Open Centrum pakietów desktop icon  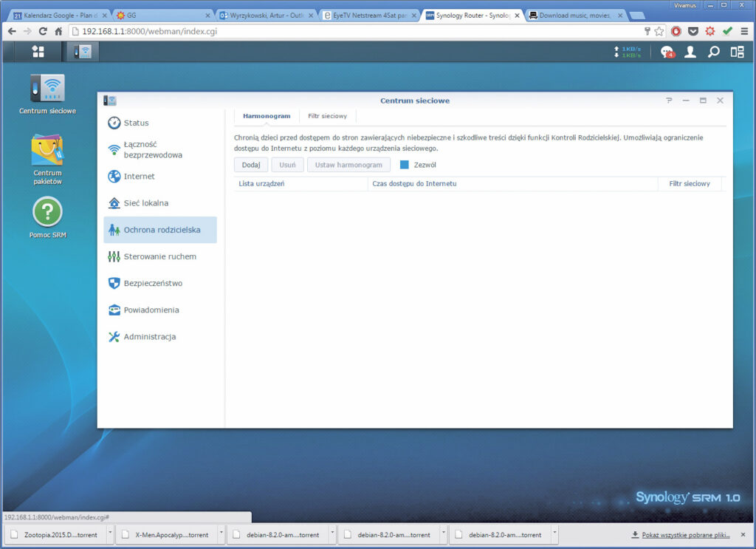[47, 150]
